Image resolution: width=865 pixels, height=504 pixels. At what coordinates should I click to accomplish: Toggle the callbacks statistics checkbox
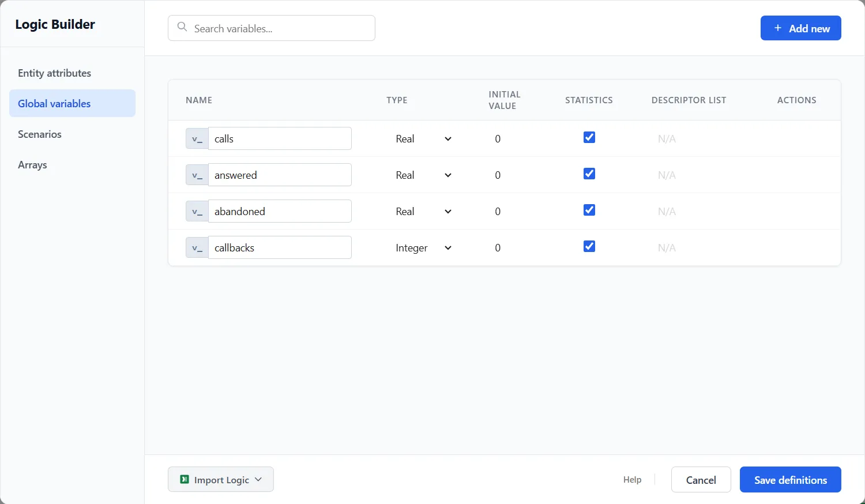click(x=589, y=246)
